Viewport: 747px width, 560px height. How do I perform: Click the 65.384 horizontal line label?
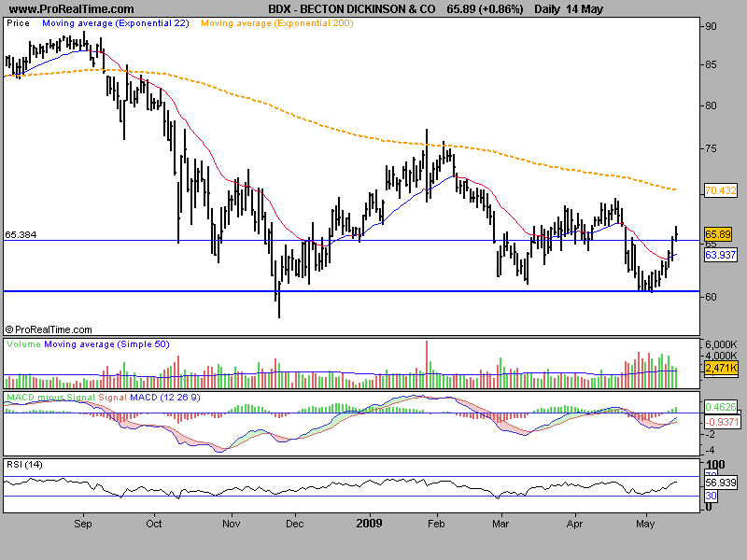point(21,235)
